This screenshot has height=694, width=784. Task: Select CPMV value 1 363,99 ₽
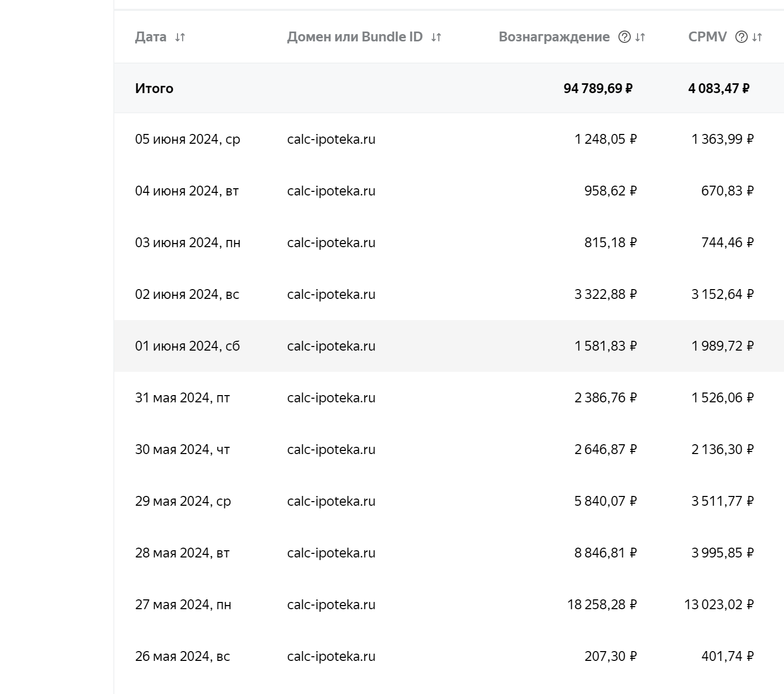[x=723, y=139]
